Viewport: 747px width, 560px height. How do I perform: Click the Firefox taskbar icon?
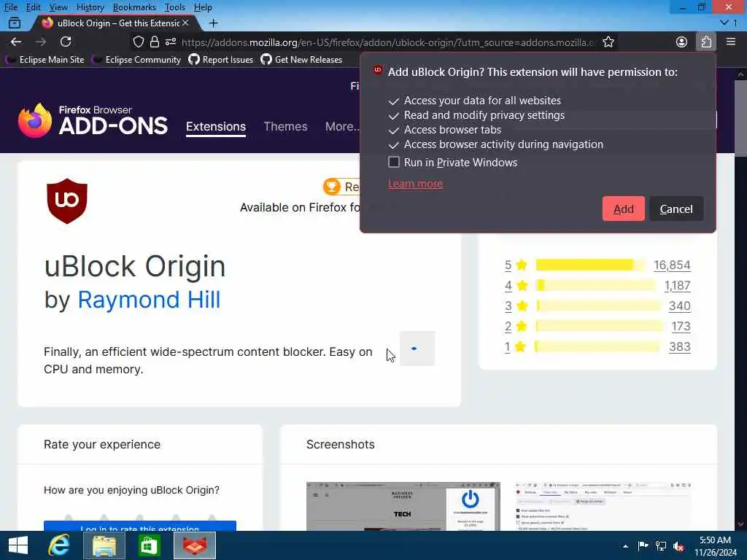(x=195, y=545)
